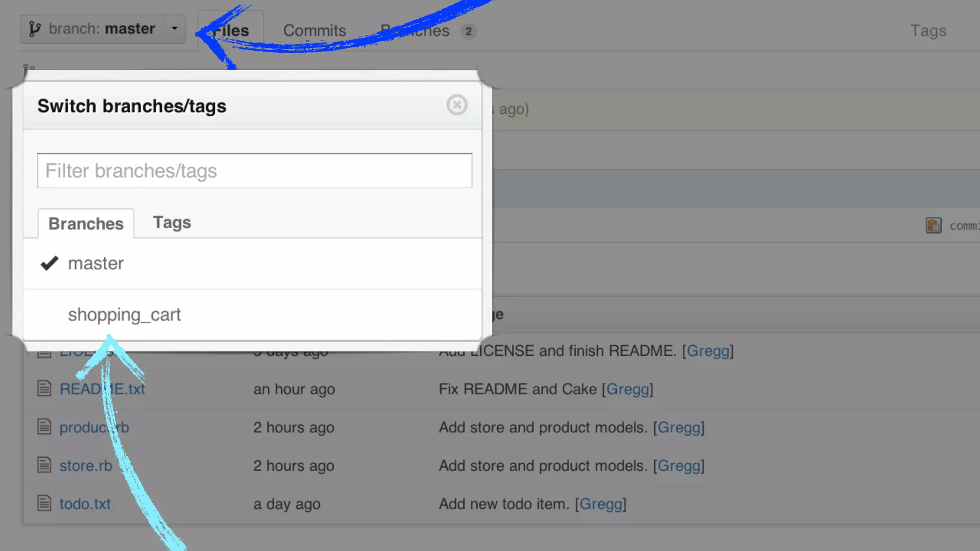This screenshot has width=980, height=551.
Task: Select the checked master branch
Action: 96,264
